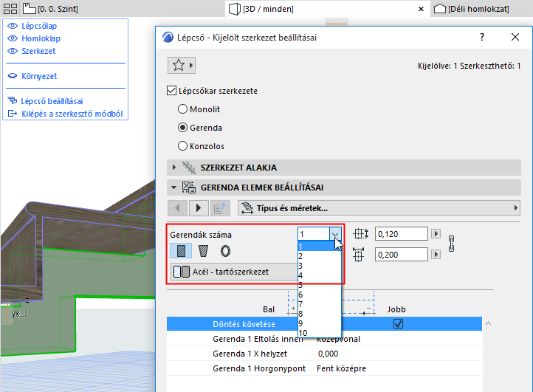Choose 5 in beam count list
This screenshot has height=392, width=533.
point(319,285)
